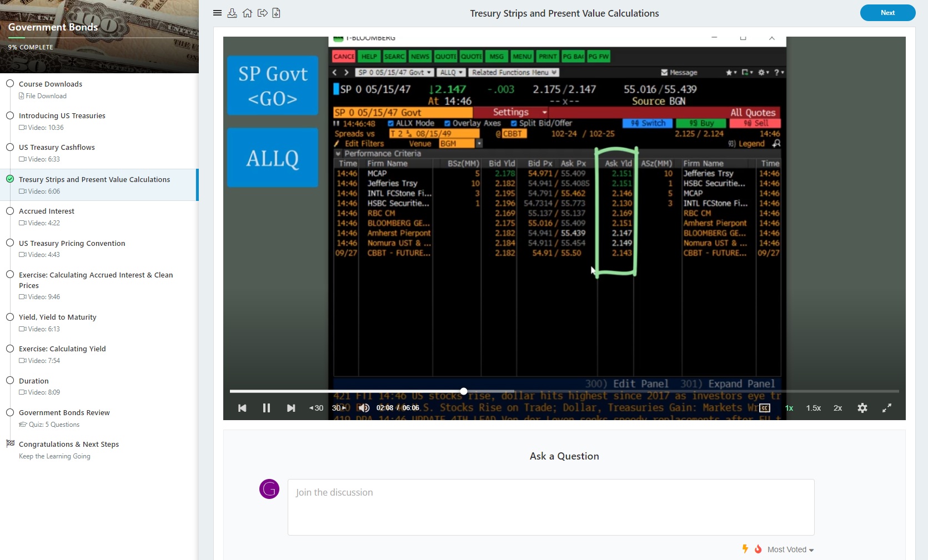Image resolution: width=928 pixels, height=560 pixels.
Task: Toggle the sidebar with the hamburger menu icon
Action: pos(217,13)
